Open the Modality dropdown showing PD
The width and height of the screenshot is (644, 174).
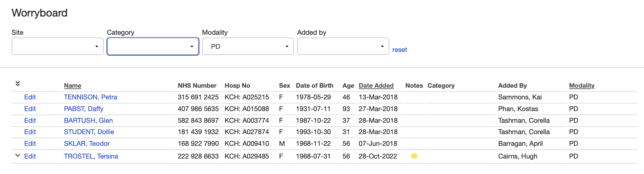[248, 46]
